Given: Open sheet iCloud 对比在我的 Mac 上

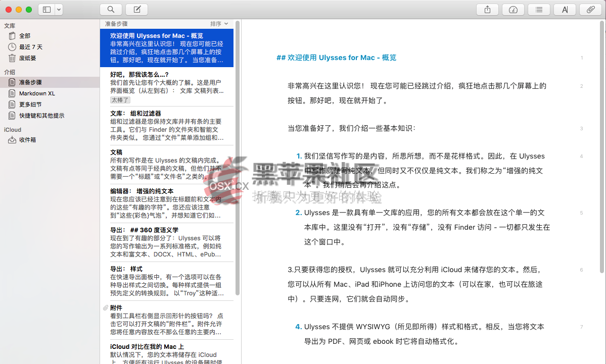Looking at the screenshot, I should click(x=167, y=352).
